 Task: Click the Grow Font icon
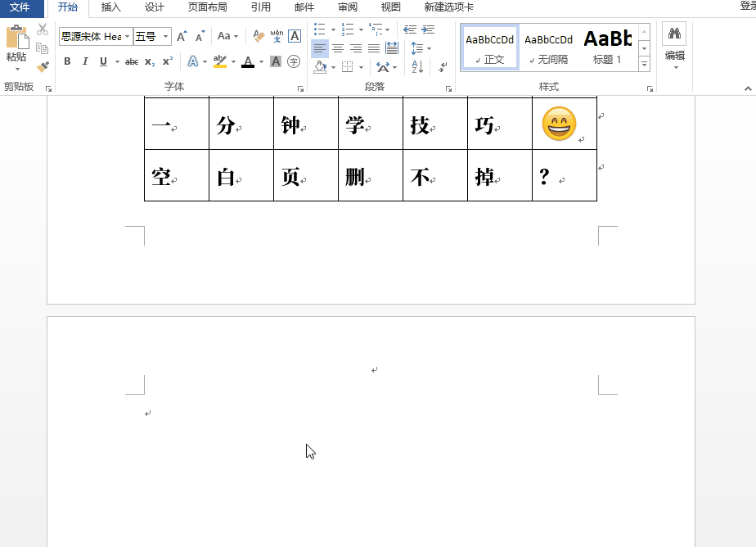pyautogui.click(x=182, y=36)
